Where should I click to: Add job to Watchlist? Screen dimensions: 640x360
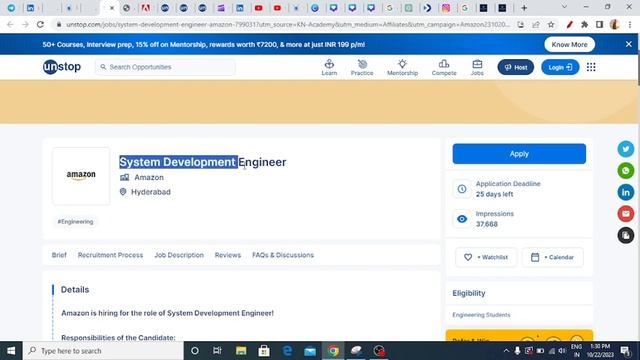(486, 257)
